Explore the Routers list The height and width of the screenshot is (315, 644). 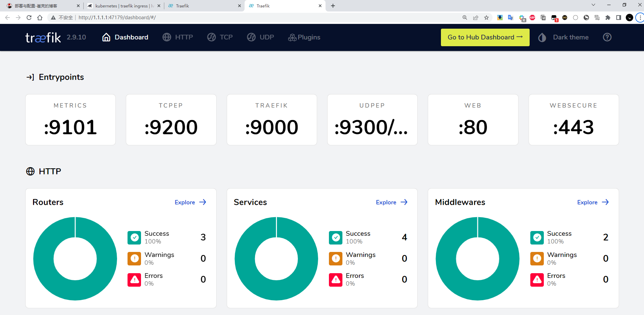pyautogui.click(x=191, y=202)
